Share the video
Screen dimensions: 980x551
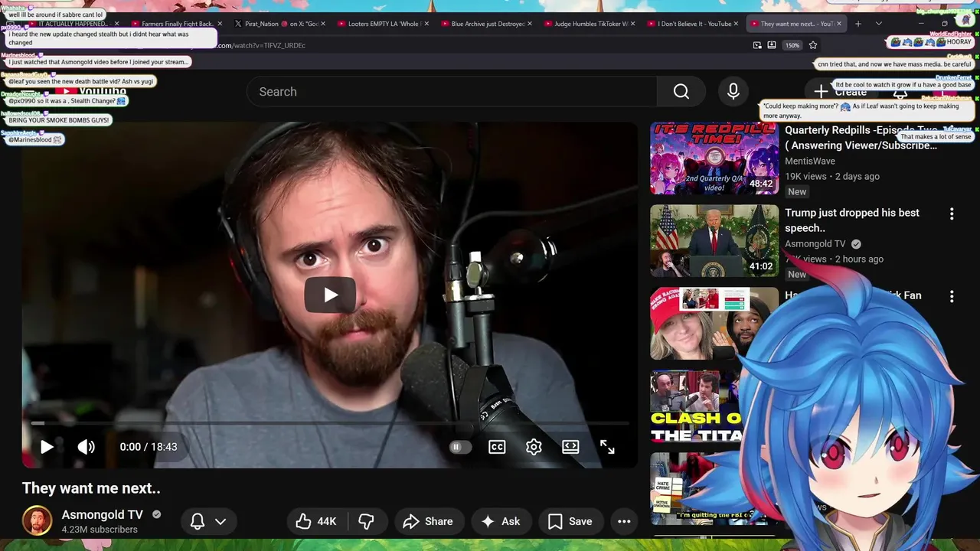click(429, 521)
